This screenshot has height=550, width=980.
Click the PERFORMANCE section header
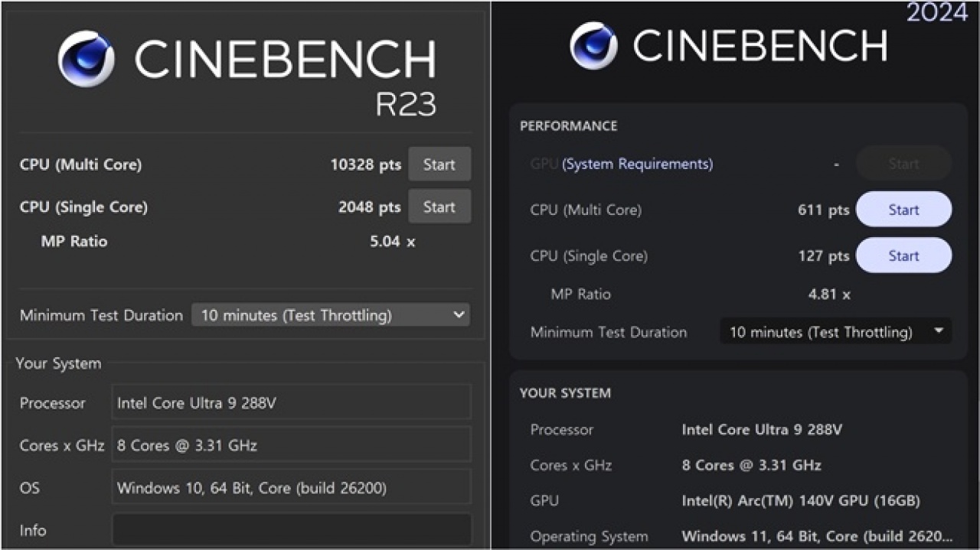point(568,126)
